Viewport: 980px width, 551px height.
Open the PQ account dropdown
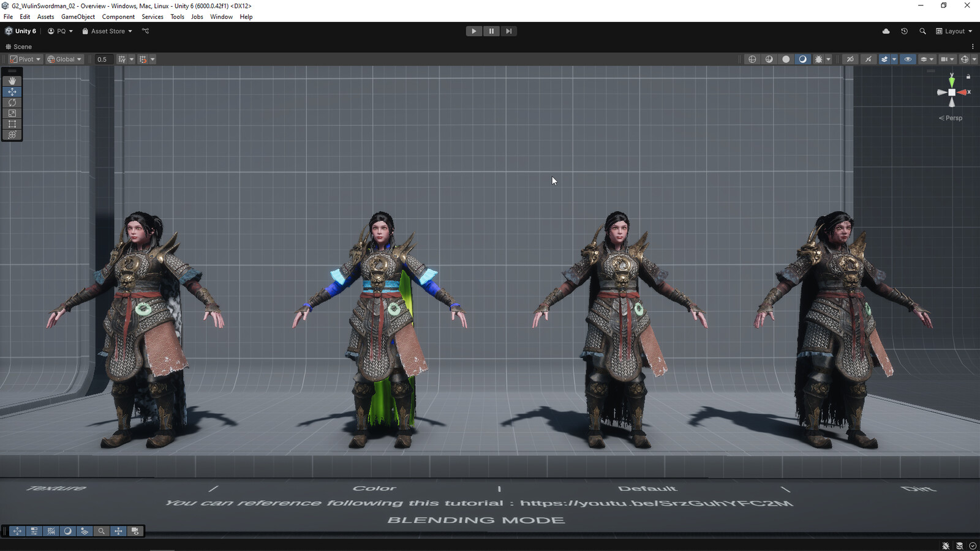pyautogui.click(x=60, y=31)
